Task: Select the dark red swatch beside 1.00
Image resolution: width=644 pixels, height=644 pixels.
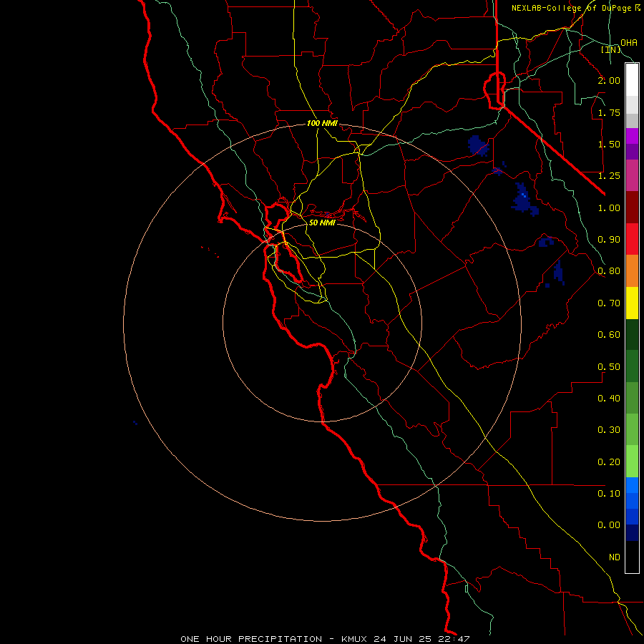Action: (632, 207)
